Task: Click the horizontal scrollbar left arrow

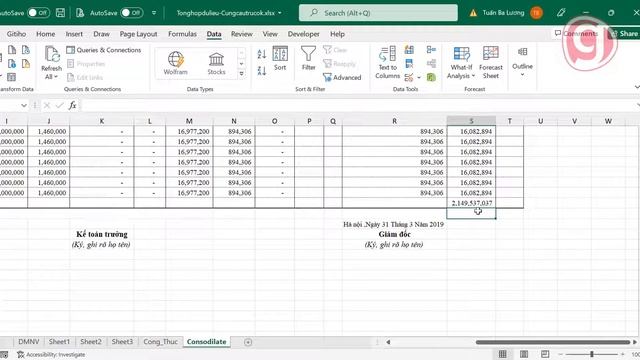Action: pos(388,342)
